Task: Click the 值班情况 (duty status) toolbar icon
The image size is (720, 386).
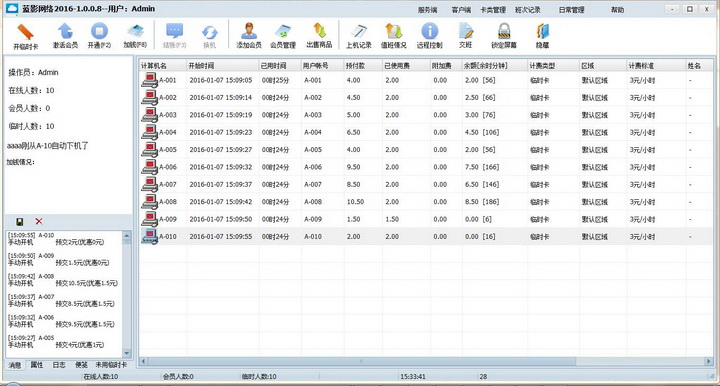Action: click(394, 31)
